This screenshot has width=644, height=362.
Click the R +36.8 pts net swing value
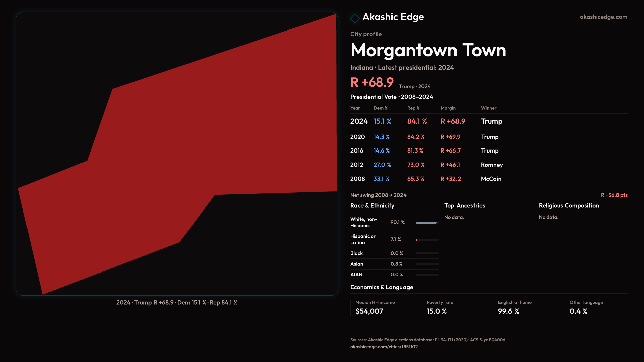point(614,195)
